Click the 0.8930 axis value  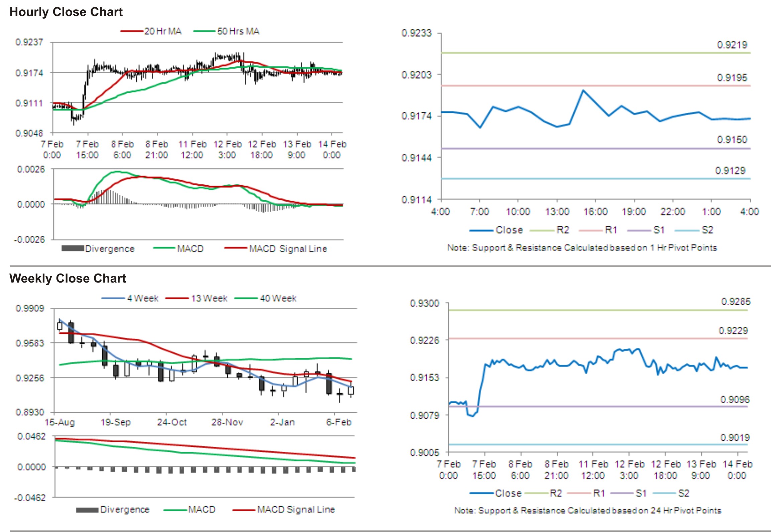click(x=30, y=412)
